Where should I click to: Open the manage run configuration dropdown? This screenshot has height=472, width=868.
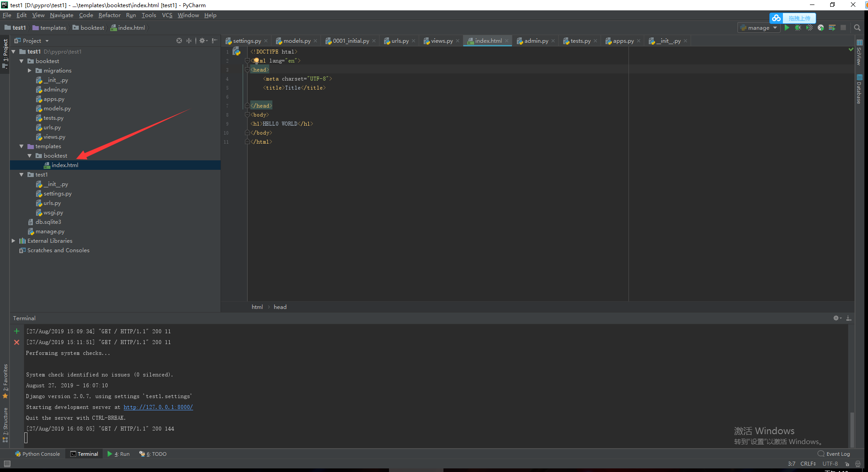pos(759,28)
